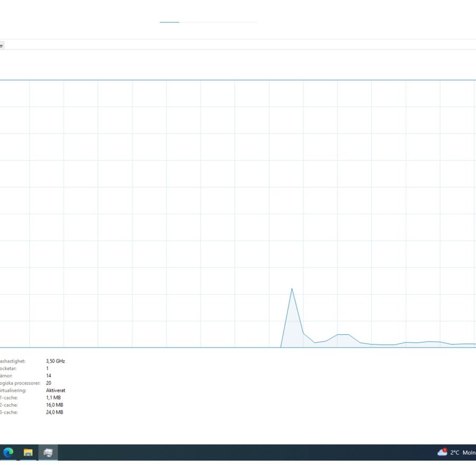Select the L3 cache value 24,0 MB

tap(54, 412)
